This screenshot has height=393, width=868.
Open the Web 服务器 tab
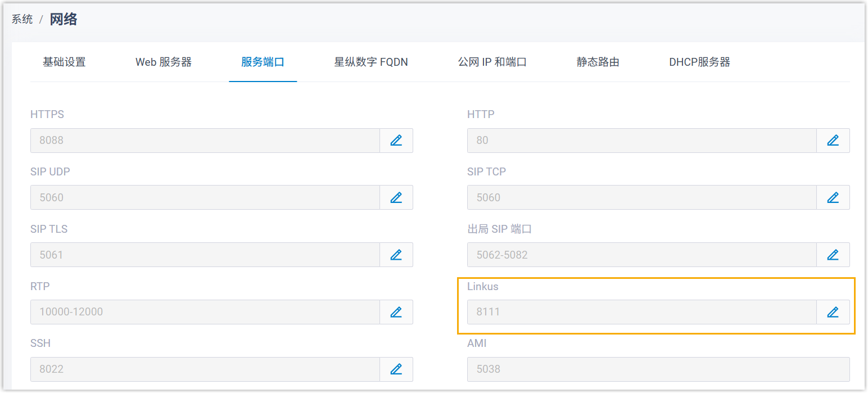(x=164, y=62)
